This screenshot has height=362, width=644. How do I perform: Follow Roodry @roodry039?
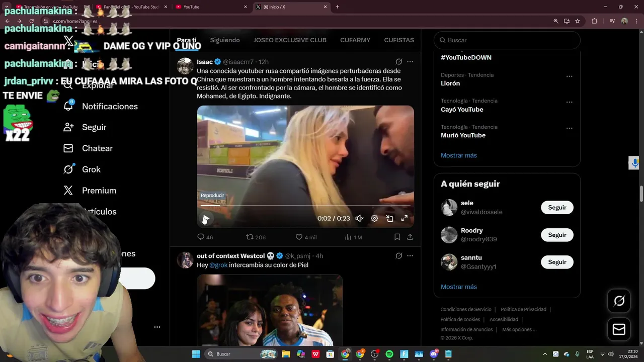tap(557, 235)
